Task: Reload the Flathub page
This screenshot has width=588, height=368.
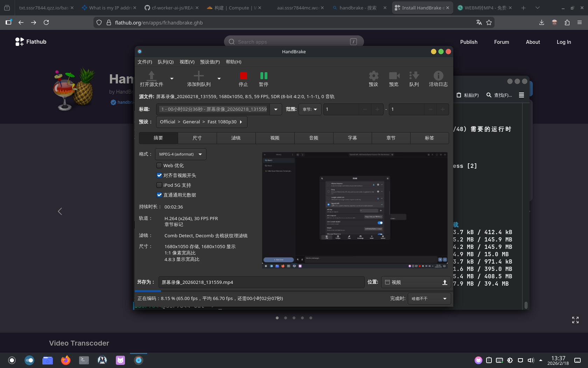Action: coord(46,22)
